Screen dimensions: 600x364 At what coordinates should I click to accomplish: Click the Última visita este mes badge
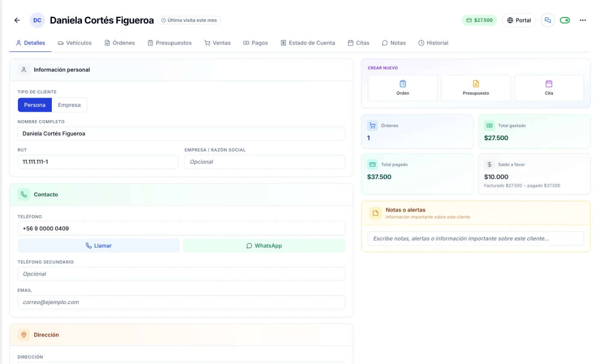pos(189,20)
